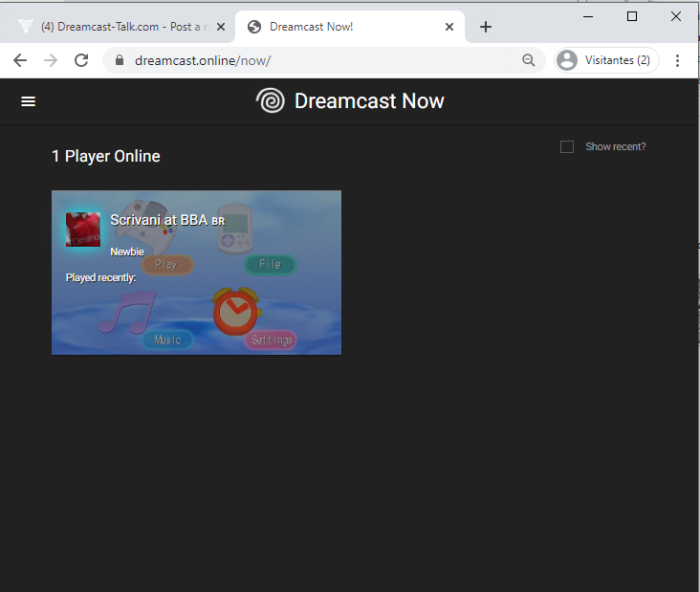The height and width of the screenshot is (592, 700).
Task: Reload the current page
Action: (x=81, y=60)
